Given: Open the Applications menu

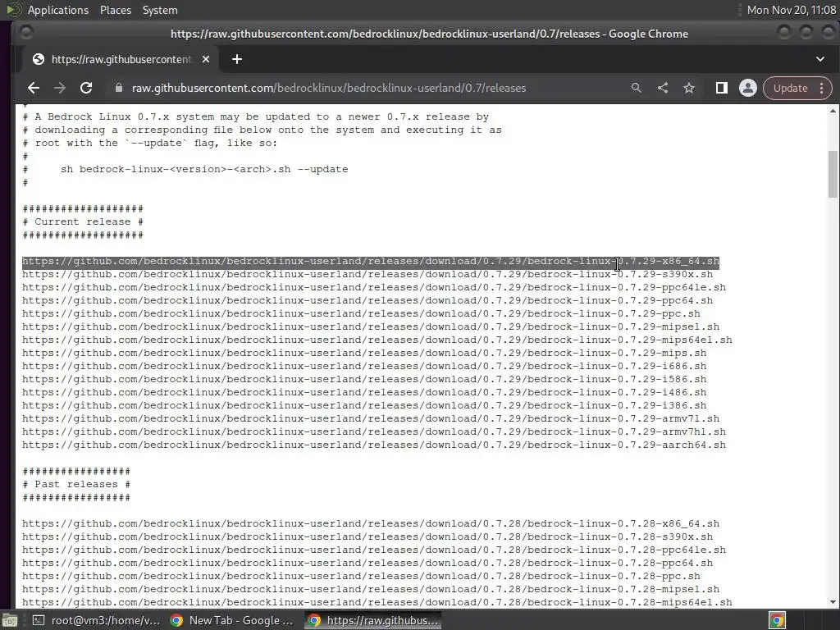Looking at the screenshot, I should pos(58,10).
